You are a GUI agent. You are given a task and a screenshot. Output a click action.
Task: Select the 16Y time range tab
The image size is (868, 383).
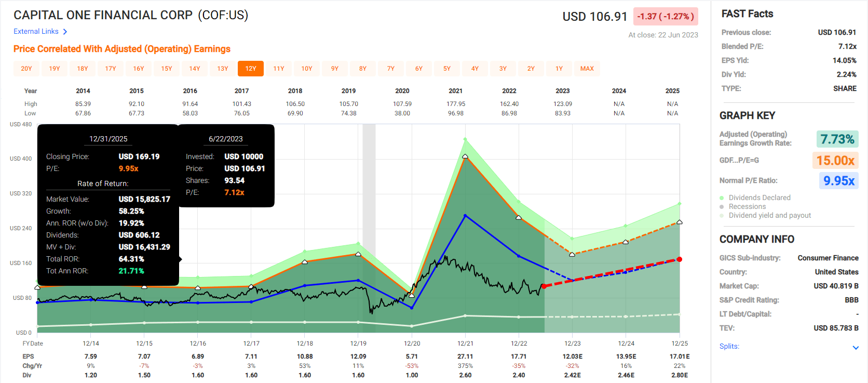(x=139, y=69)
